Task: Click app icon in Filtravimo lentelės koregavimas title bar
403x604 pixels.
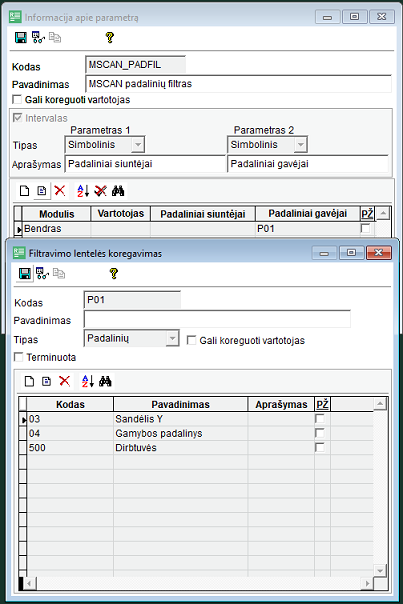Action: (19, 253)
